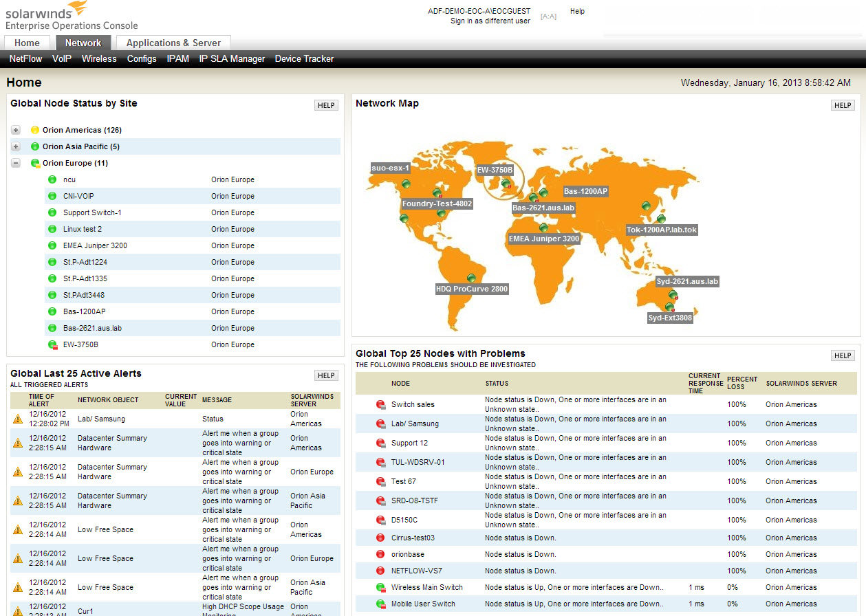Image resolution: width=866 pixels, height=616 pixels.
Task: Click the red status icon beside NETFLOW-VS7
Action: click(380, 571)
